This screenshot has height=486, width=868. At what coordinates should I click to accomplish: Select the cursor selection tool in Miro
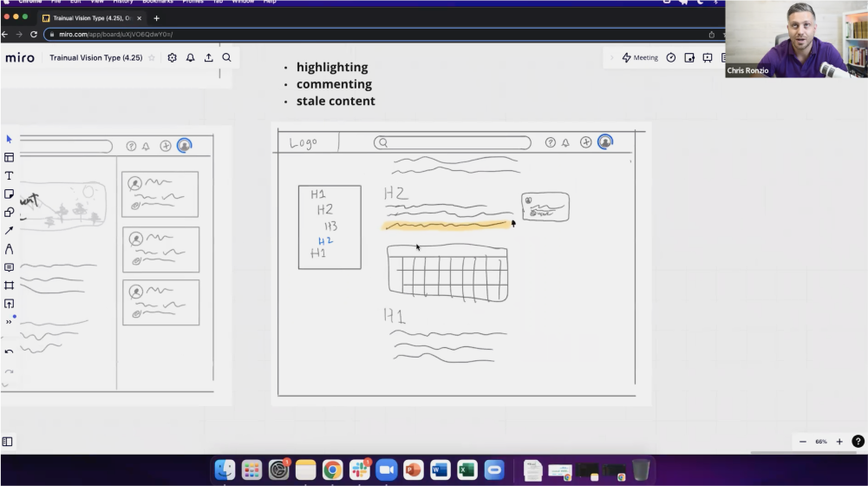(9, 139)
